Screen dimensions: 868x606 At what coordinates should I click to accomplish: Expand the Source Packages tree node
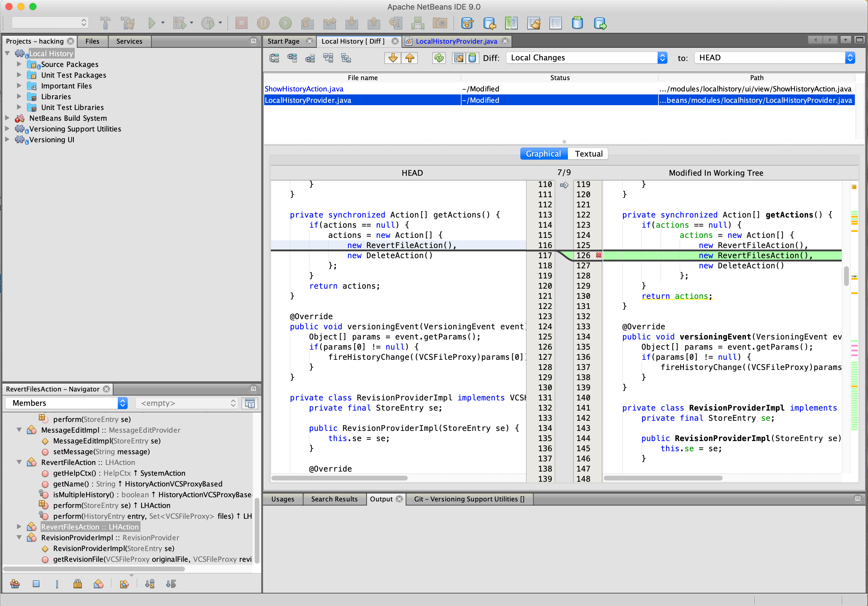(19, 64)
